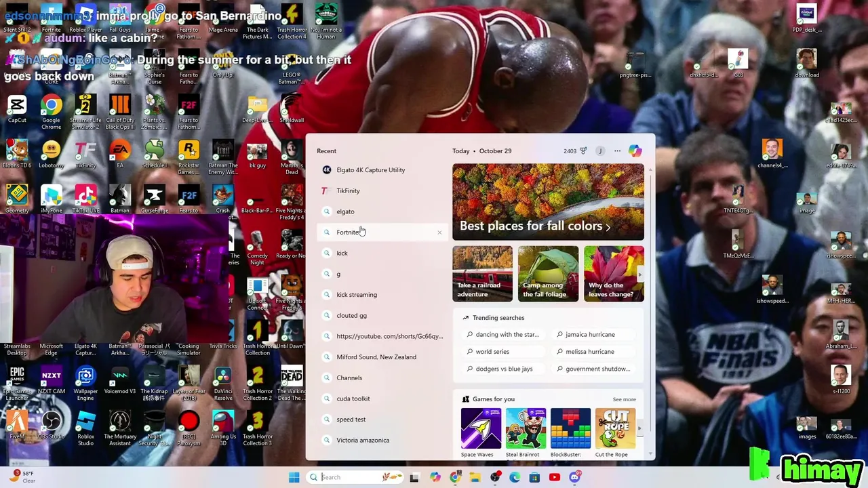Viewport: 868px width, 488px height.
Task: Open 'Best places for fall colors' card
Action: coord(548,202)
